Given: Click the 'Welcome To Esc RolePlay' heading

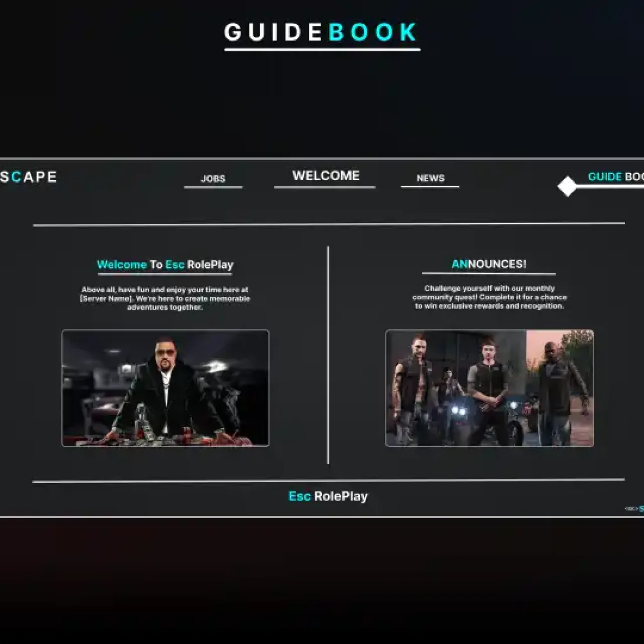Looking at the screenshot, I should click(x=165, y=265).
